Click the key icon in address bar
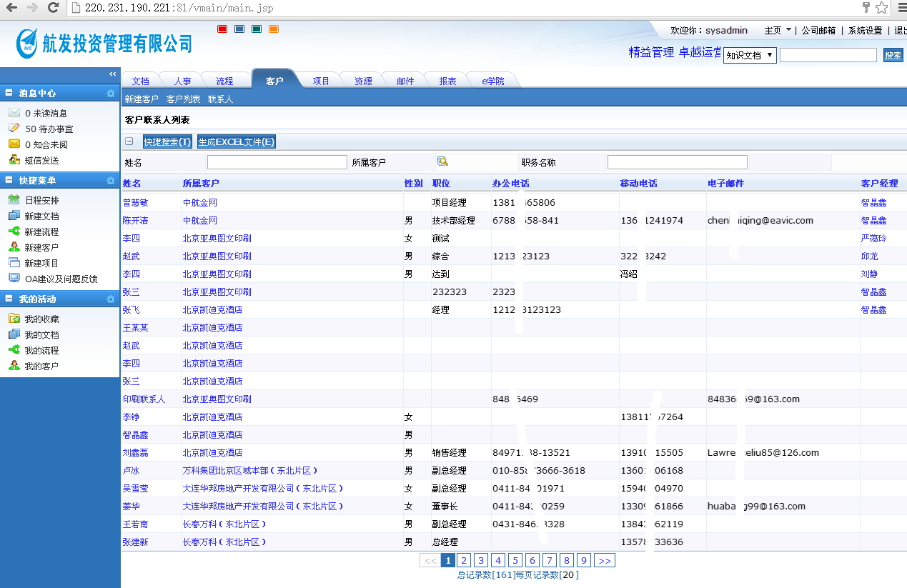This screenshot has width=907, height=588. tap(866, 8)
